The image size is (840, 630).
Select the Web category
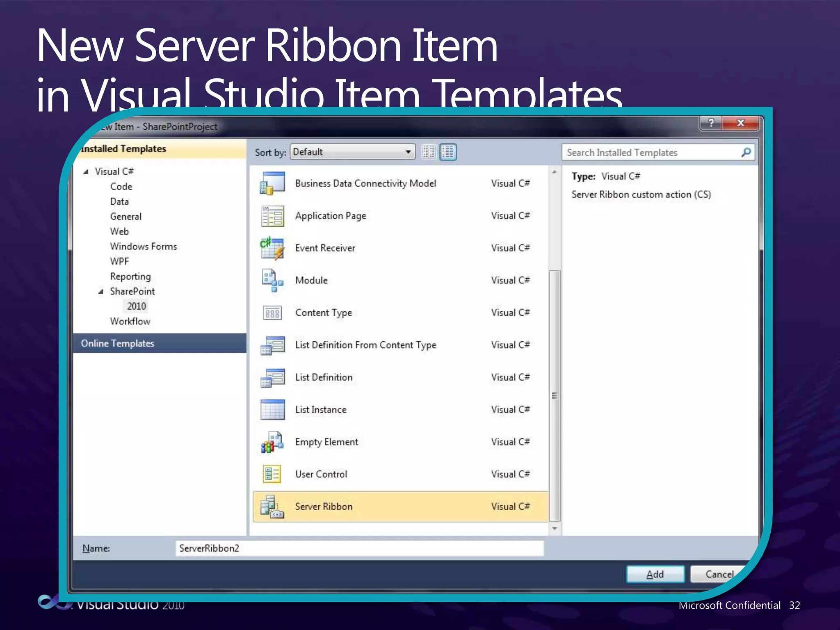tap(119, 232)
